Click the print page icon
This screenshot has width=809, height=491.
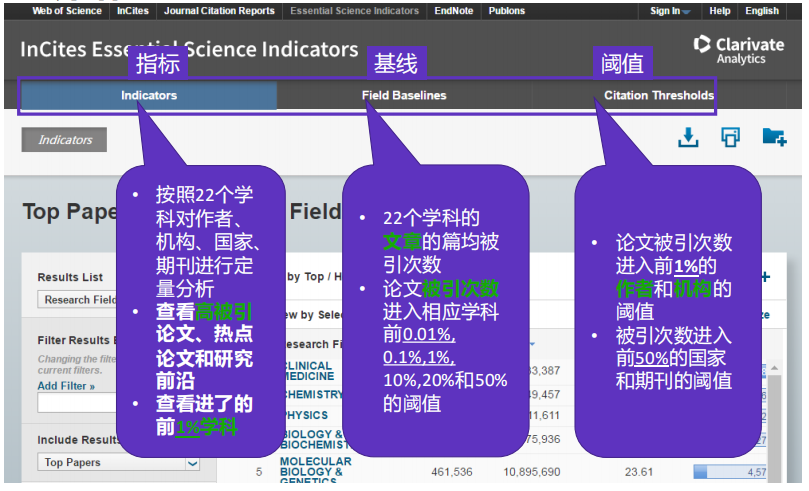tap(730, 137)
